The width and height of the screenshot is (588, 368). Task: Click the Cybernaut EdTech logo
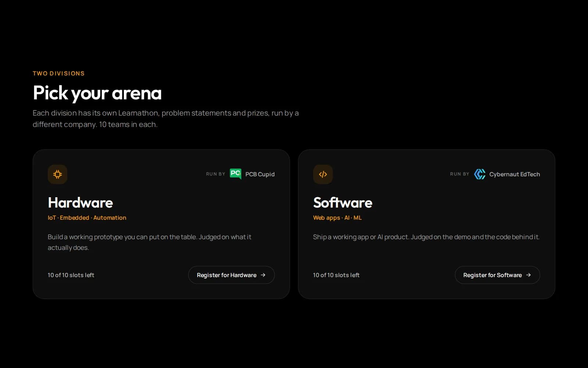[480, 174]
